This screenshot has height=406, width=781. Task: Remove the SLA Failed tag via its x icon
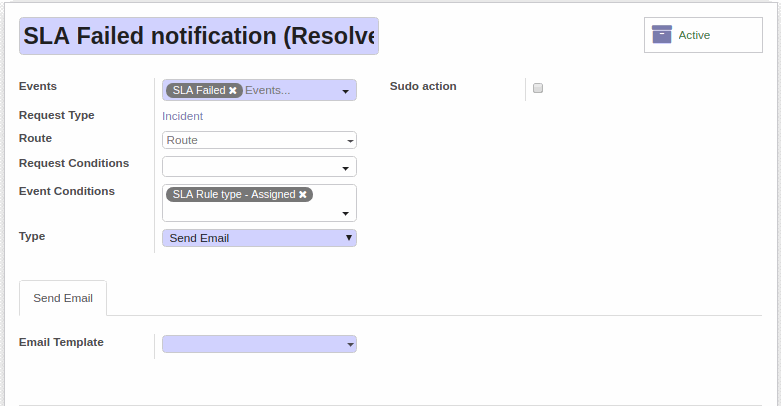(233, 90)
